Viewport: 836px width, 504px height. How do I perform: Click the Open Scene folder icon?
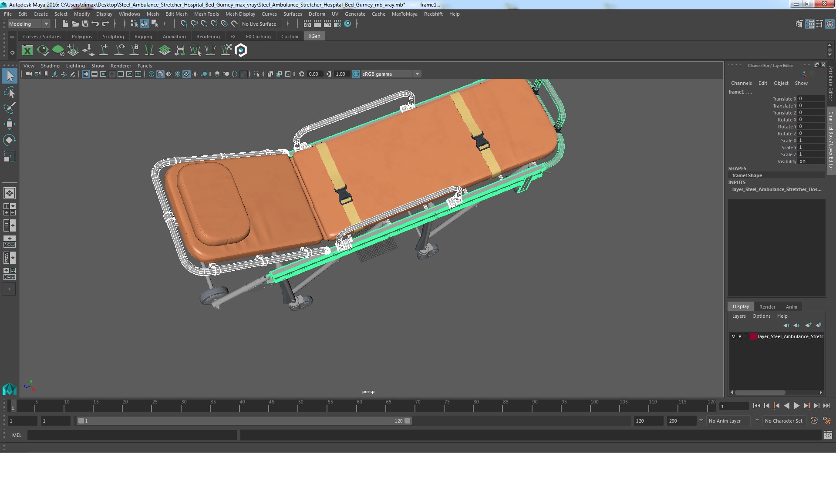point(75,24)
